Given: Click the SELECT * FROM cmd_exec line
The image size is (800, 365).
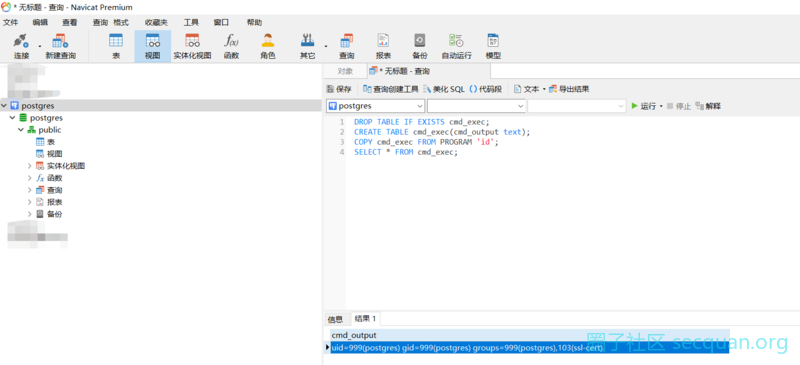Looking at the screenshot, I should click(x=406, y=152).
